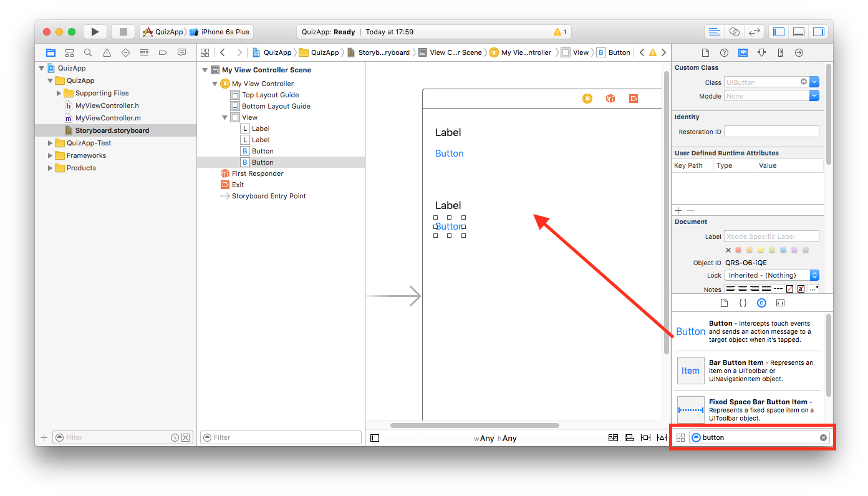Open Resolve Auto Layout Issues menu
The image size is (868, 496).
(661, 438)
